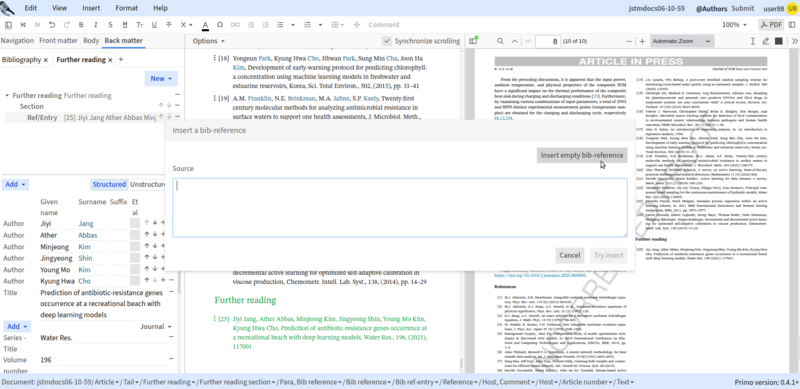Toggle PDF viewer sidebar icon
The height and width of the screenshot is (389, 800).
473,41
